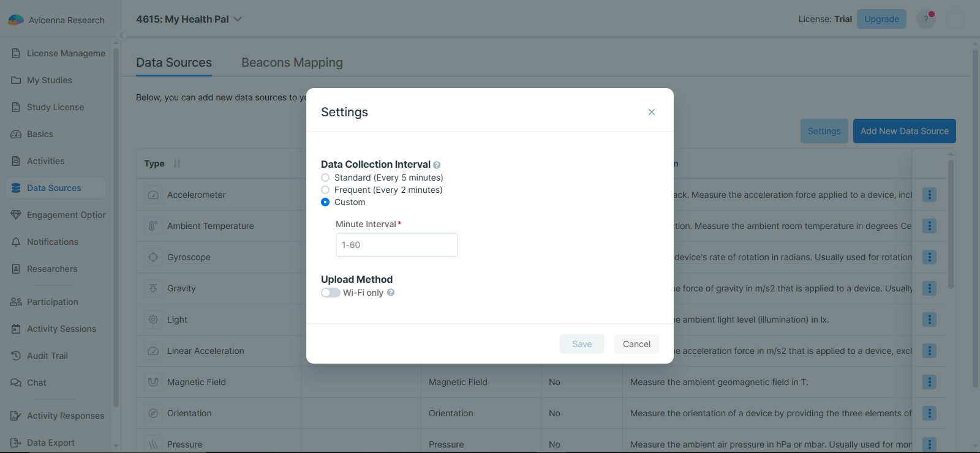Click the Cancel button

(636, 344)
